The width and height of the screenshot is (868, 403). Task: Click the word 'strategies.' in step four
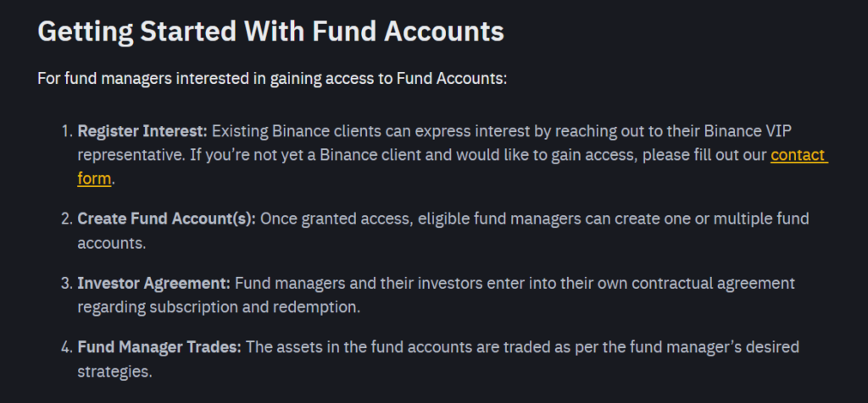point(114,372)
